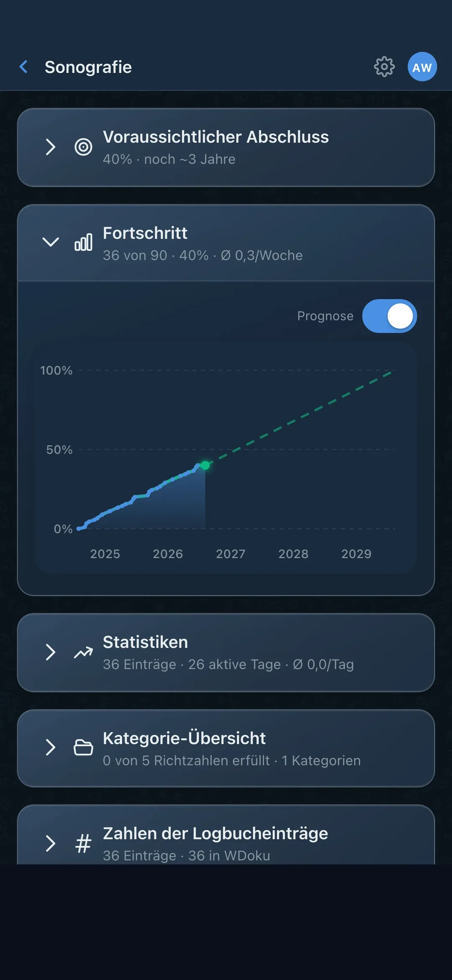452x980 pixels.
Task: Tap the Prognose label text
Action: [x=325, y=316]
